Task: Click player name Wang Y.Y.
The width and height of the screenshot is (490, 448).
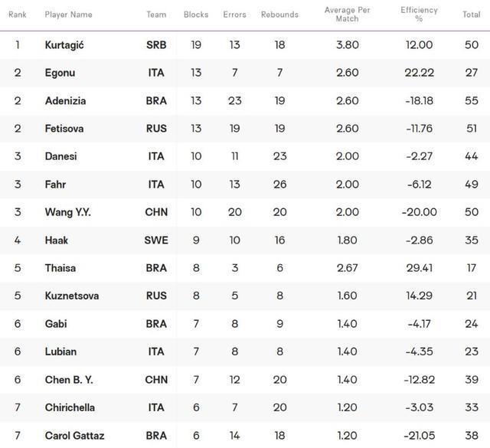Action: pyautogui.click(x=68, y=212)
